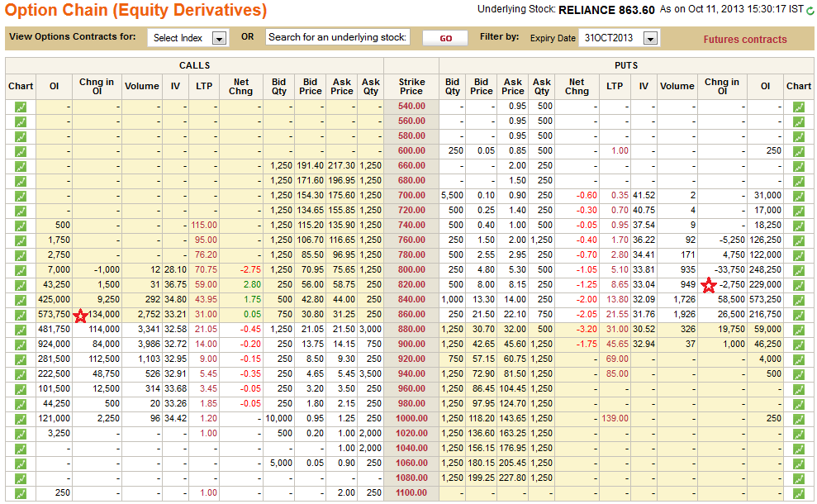Image resolution: width=817 pixels, height=504 pixels.
Task: Open puts chart icon for strike 720.00
Action: [798, 211]
